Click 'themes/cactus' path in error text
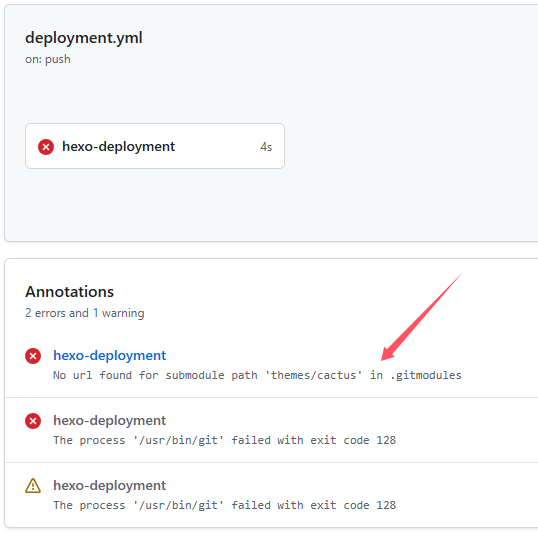 coord(313,375)
